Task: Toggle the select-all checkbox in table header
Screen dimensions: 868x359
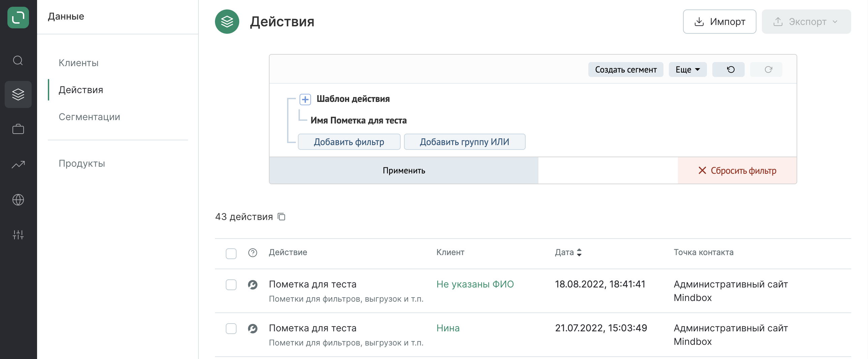Action: 231,253
